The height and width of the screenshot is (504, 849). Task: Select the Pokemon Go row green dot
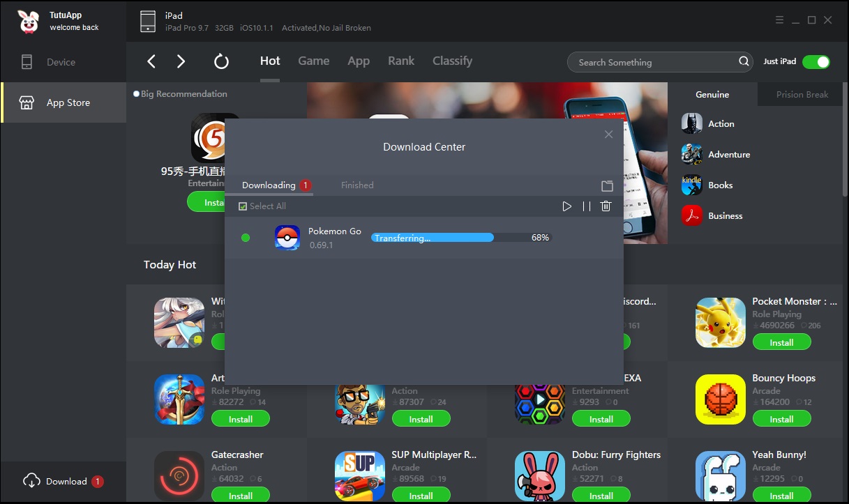click(x=246, y=238)
